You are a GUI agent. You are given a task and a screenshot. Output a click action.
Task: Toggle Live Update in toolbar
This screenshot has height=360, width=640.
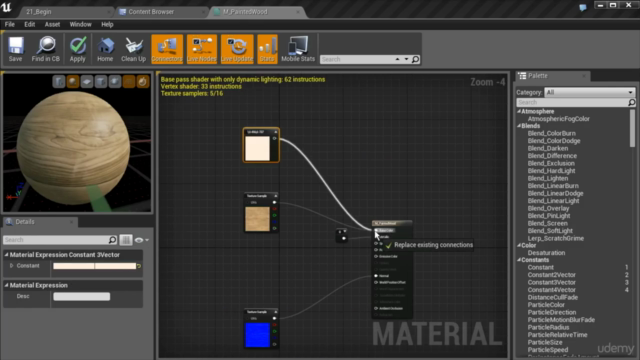(x=237, y=49)
